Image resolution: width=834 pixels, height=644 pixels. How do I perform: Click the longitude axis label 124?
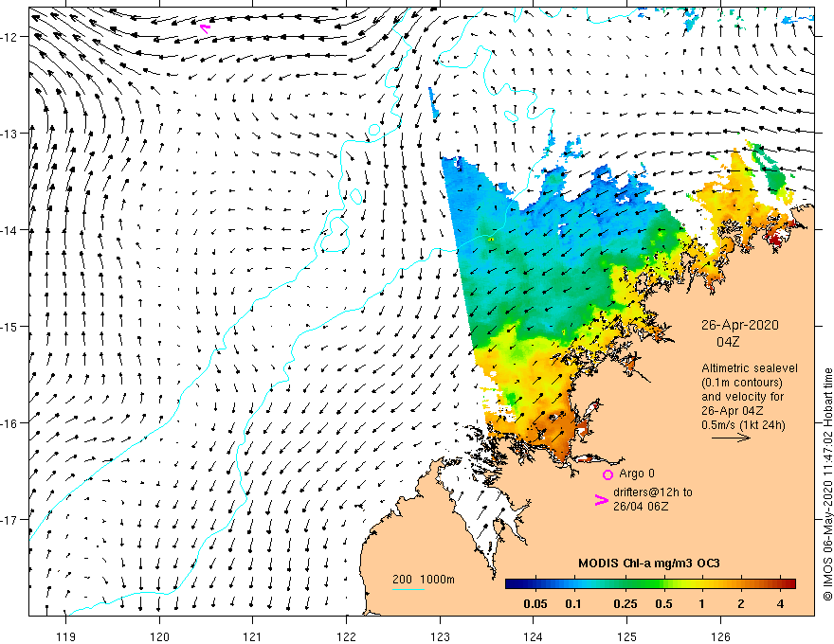(534, 636)
